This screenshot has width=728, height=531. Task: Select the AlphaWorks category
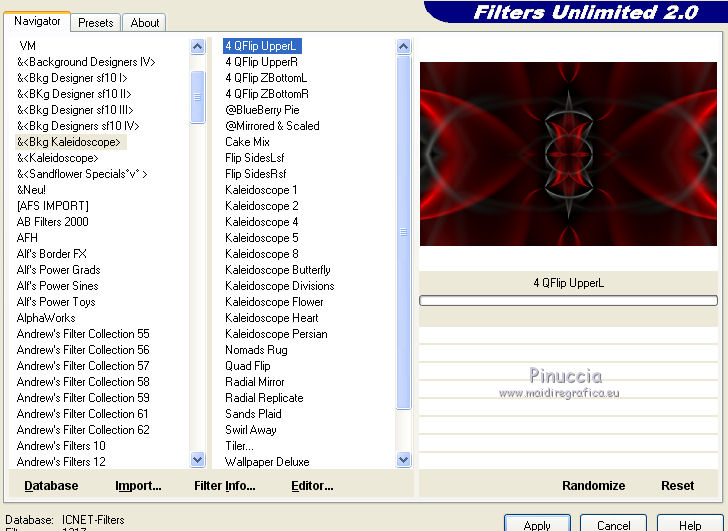46,318
